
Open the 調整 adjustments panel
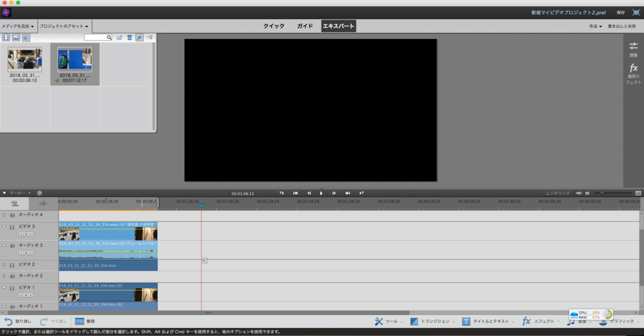tap(634, 49)
